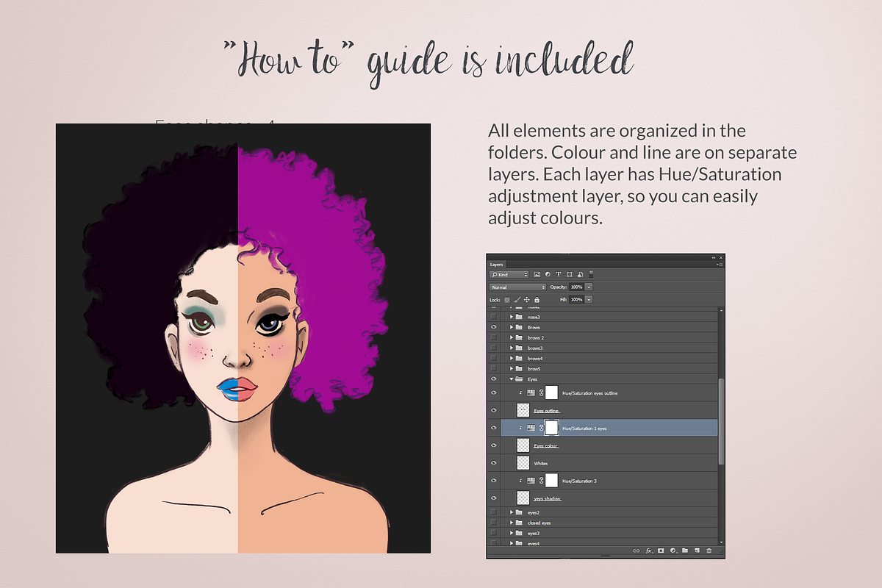The width and height of the screenshot is (882, 588).
Task: Add layer mask icon at panel bottom
Action: (661, 551)
